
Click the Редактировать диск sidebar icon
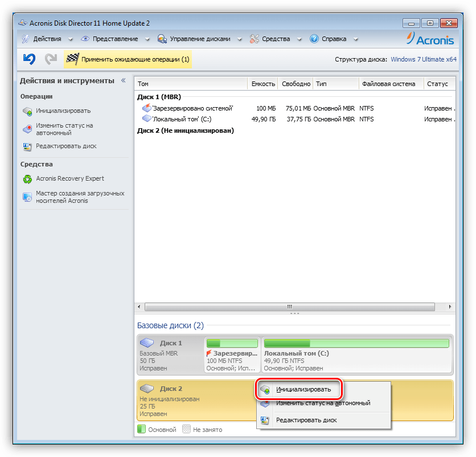point(27,146)
